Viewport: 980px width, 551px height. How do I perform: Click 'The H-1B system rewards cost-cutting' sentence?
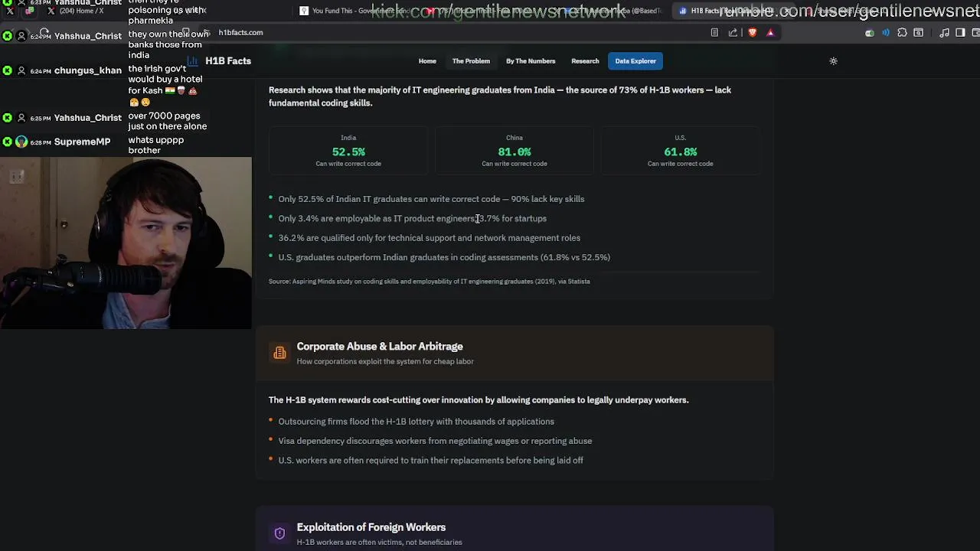coord(479,400)
